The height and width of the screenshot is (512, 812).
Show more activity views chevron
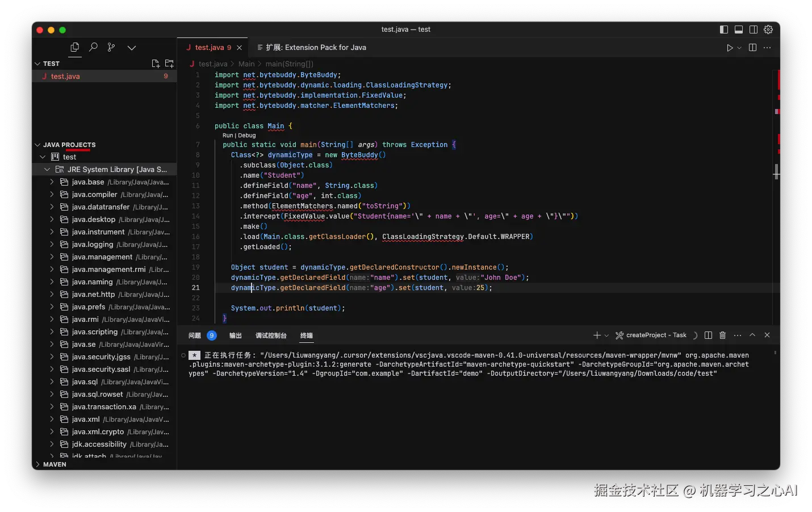tap(132, 48)
